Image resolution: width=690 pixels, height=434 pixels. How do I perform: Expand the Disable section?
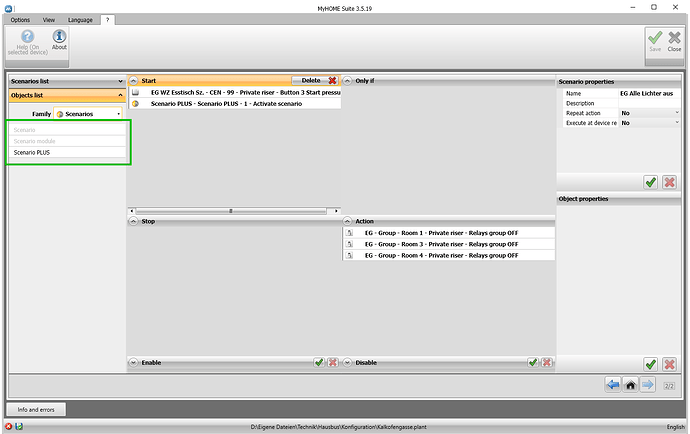[348, 362]
